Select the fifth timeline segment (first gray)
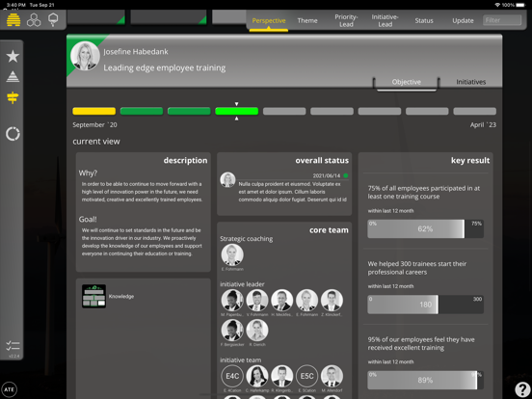The width and height of the screenshot is (532, 399). (284, 111)
